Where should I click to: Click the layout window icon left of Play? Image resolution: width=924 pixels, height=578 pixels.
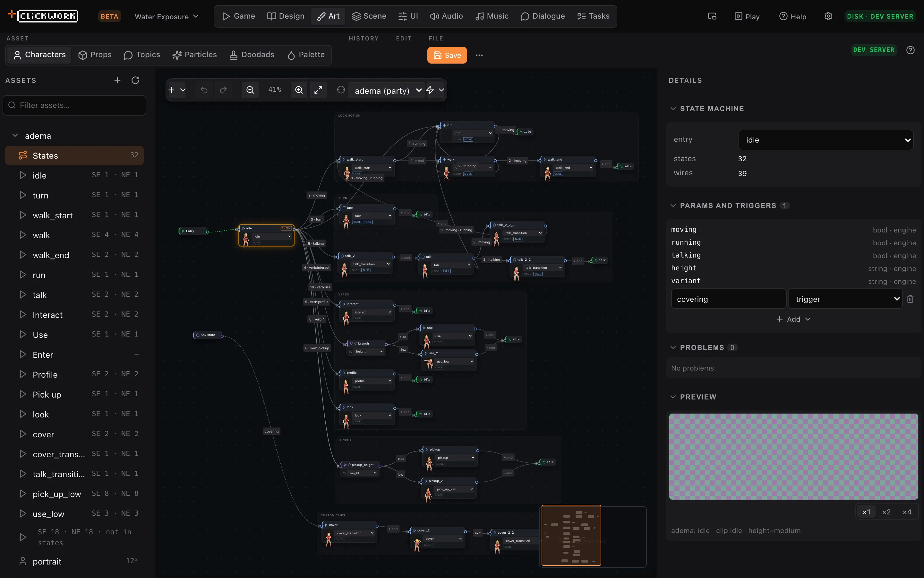coord(712,16)
